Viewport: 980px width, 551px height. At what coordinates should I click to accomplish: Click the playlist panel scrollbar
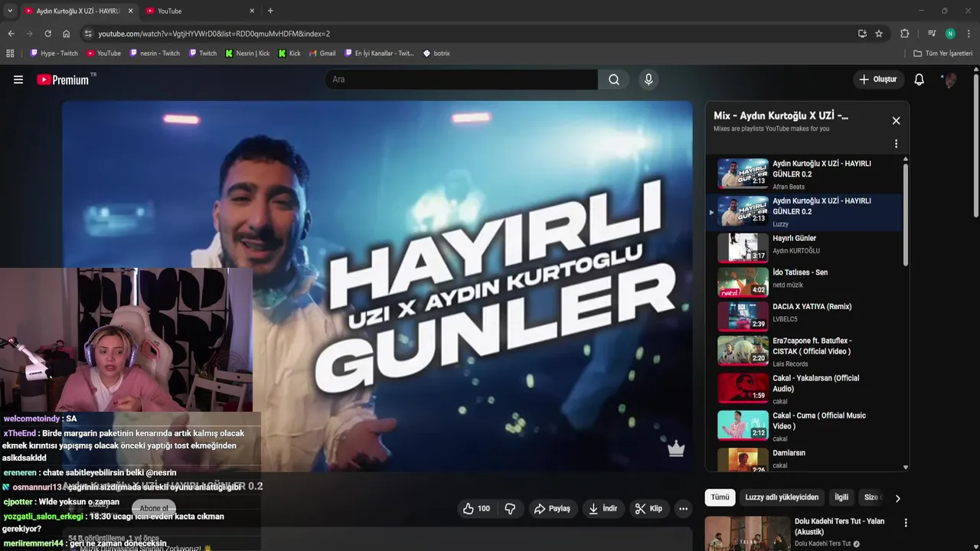pyautogui.click(x=906, y=214)
